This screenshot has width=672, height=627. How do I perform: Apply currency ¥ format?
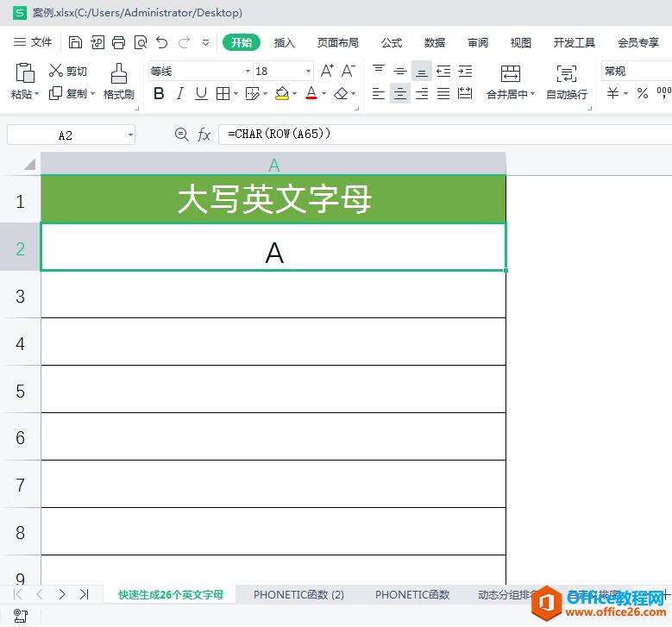click(x=612, y=93)
